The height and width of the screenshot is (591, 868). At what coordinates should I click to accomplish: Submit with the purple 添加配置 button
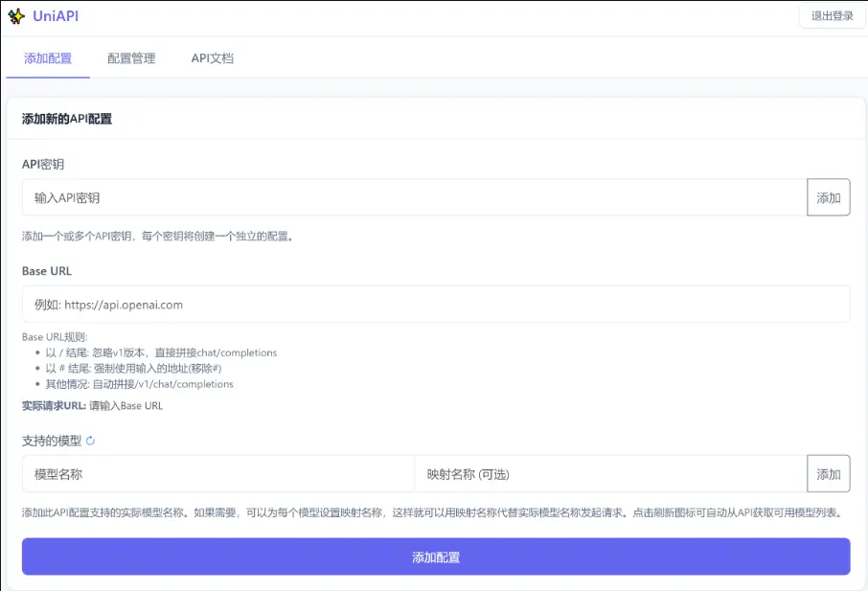pos(436,557)
